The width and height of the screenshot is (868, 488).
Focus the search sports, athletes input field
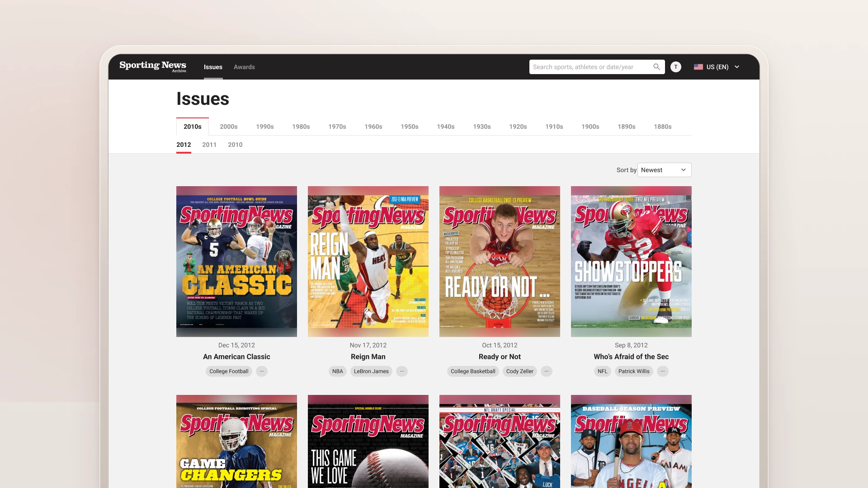point(597,67)
